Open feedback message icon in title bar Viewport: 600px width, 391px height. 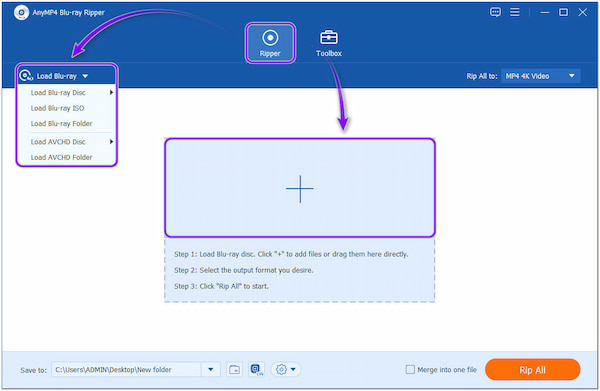tap(495, 12)
